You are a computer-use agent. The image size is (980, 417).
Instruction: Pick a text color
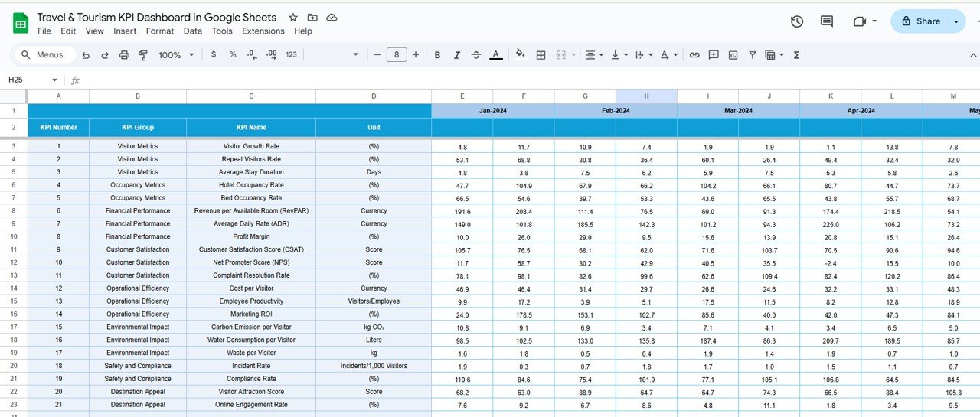pos(496,55)
